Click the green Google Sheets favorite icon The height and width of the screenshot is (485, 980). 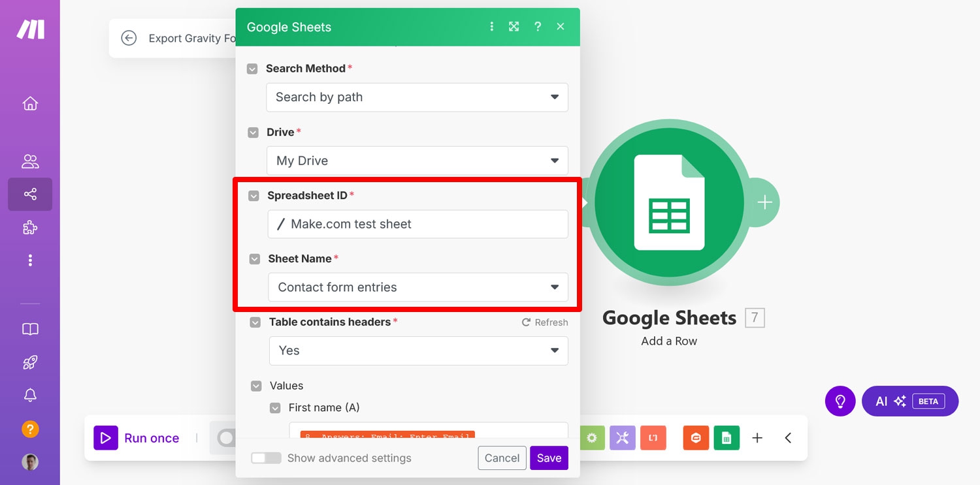(x=727, y=438)
